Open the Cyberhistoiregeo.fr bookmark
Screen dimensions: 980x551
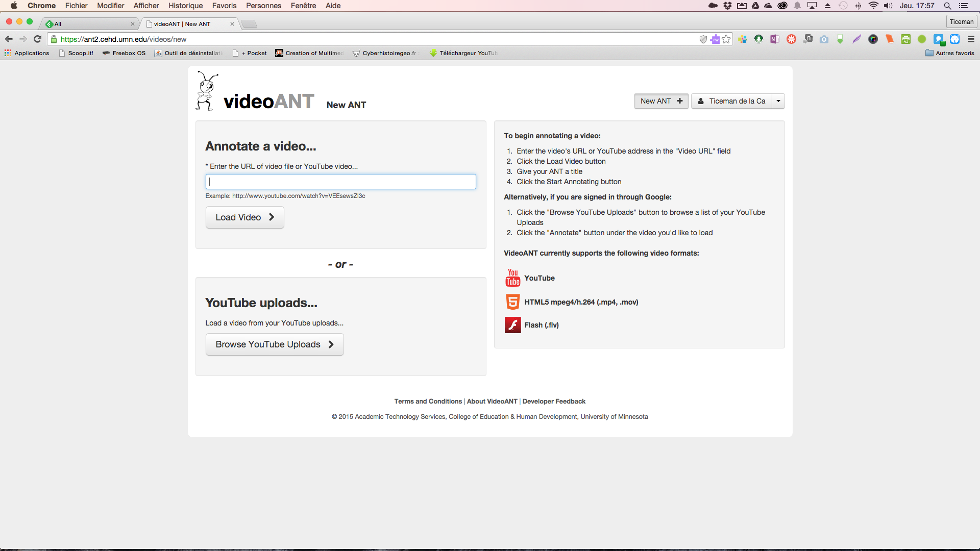tap(385, 53)
